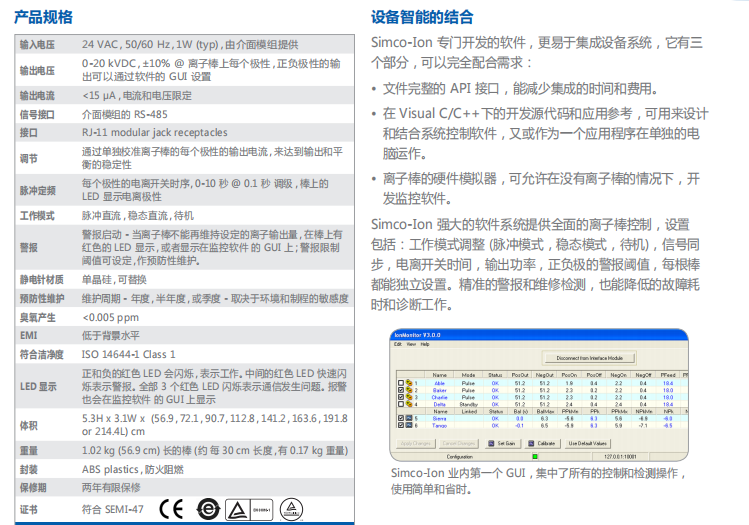Click the '两年有限保修' warranty value

[111, 488]
